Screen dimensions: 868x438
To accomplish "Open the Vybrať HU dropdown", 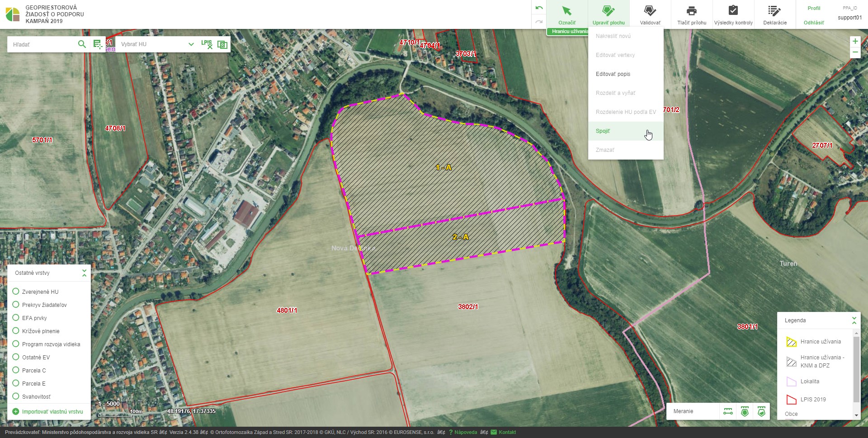I will tap(157, 44).
